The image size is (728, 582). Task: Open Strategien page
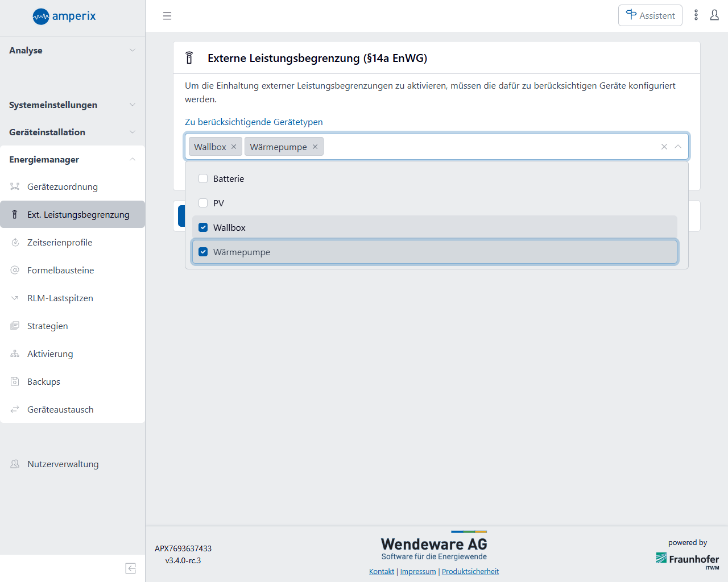coord(72,326)
